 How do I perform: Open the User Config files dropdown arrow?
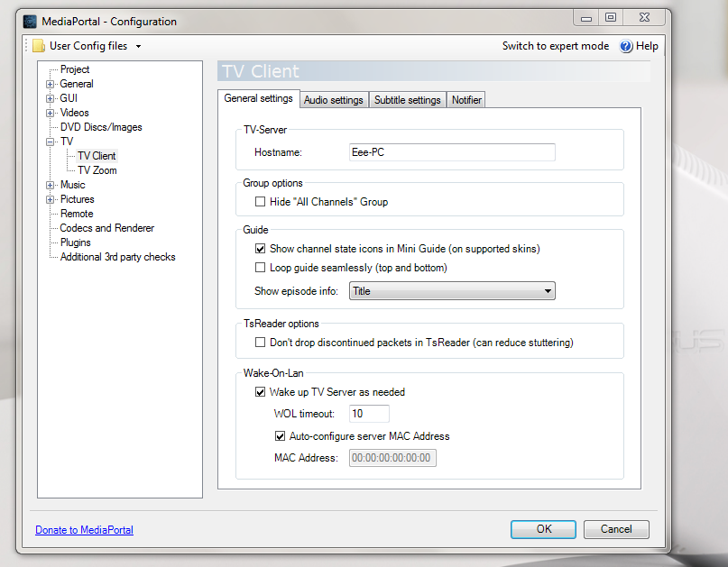pyautogui.click(x=138, y=46)
